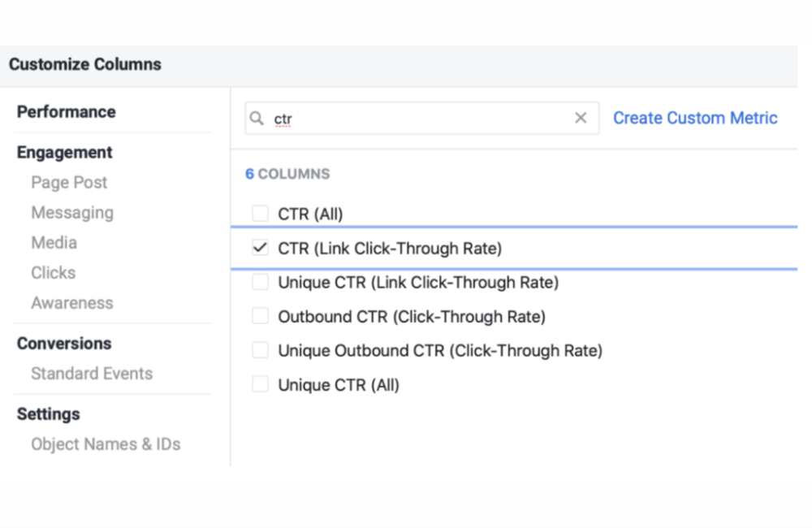Check Unique CTR (Link Click-Through Rate) box
Screen dimensions: 812x528
[x=260, y=283]
